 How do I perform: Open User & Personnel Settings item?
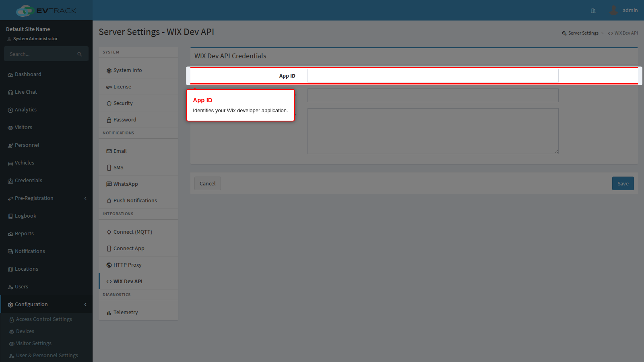pos(47,356)
